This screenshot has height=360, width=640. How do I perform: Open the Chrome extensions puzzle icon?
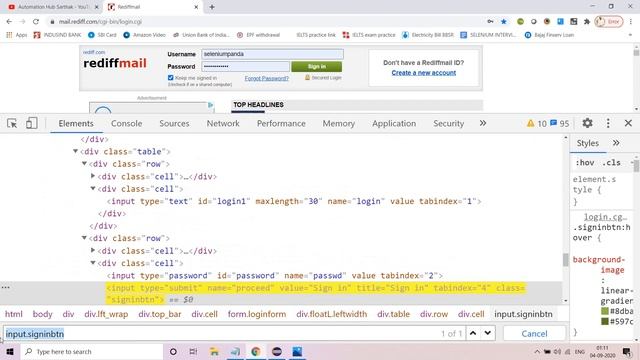(x=587, y=22)
